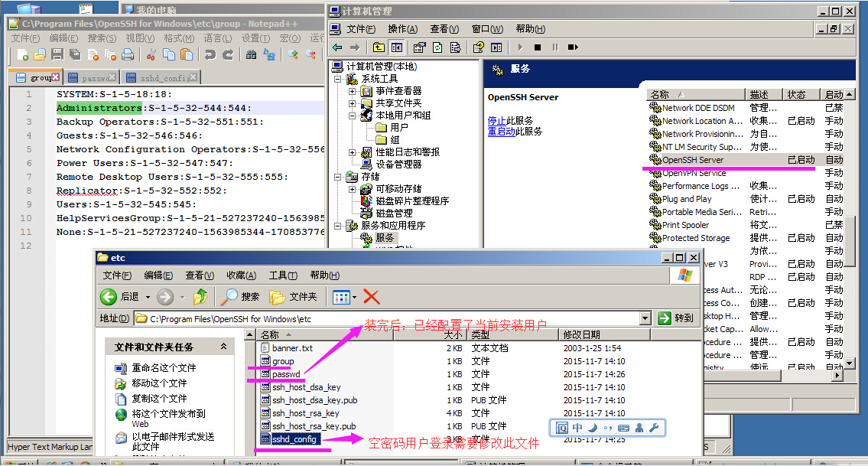The height and width of the screenshot is (466, 868).
Task: Go up one level in Computer Management
Action: coord(379,47)
